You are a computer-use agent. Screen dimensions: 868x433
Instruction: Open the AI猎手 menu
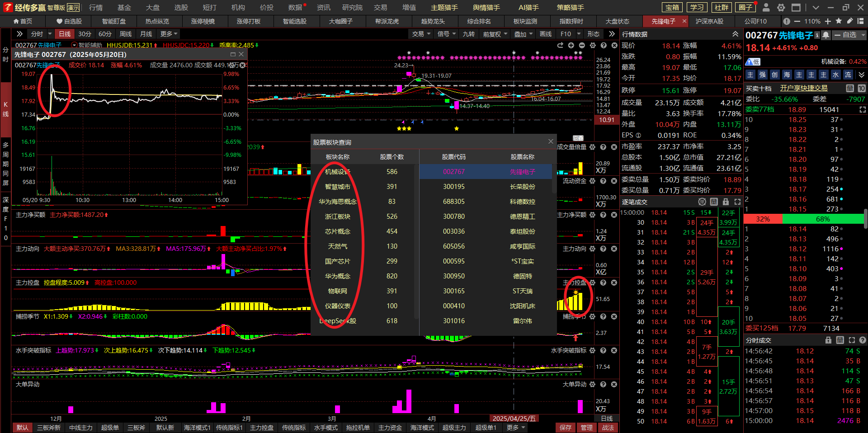point(528,7)
